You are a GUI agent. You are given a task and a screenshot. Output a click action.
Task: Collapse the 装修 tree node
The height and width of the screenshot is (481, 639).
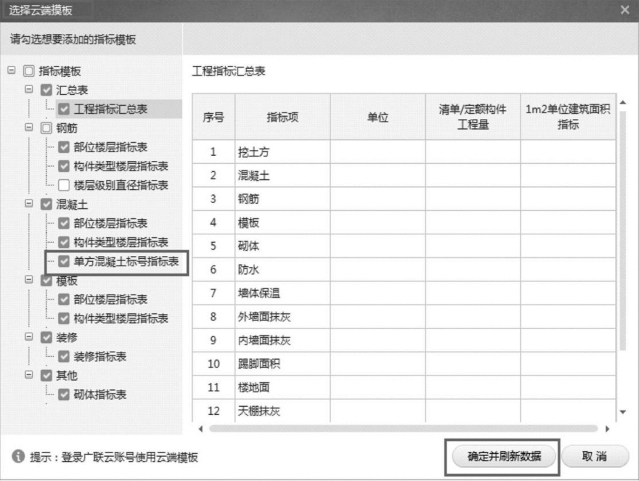(x=29, y=337)
